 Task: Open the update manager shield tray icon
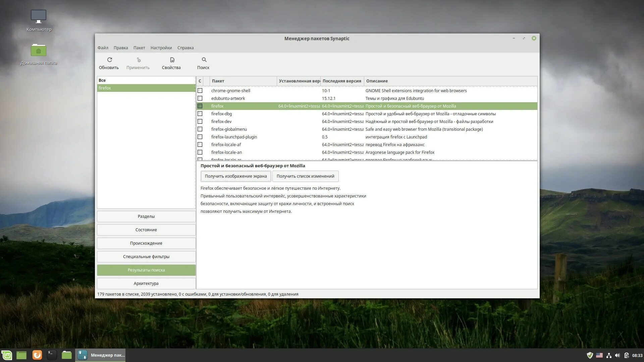pos(590,355)
